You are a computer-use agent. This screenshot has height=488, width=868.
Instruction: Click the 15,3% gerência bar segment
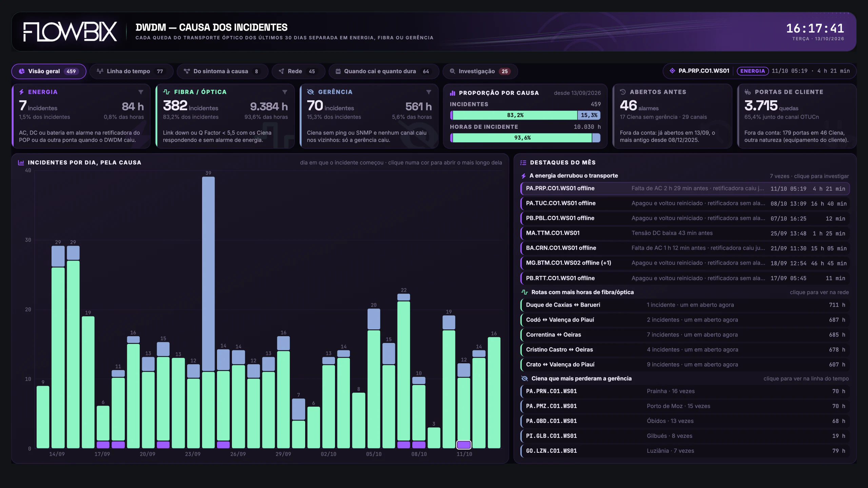tap(589, 115)
